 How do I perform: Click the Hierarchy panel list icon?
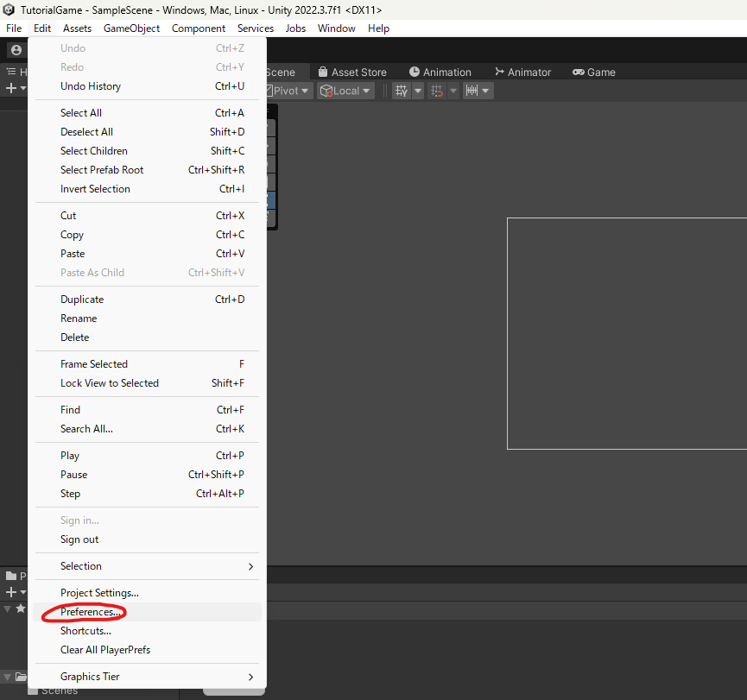point(11,72)
